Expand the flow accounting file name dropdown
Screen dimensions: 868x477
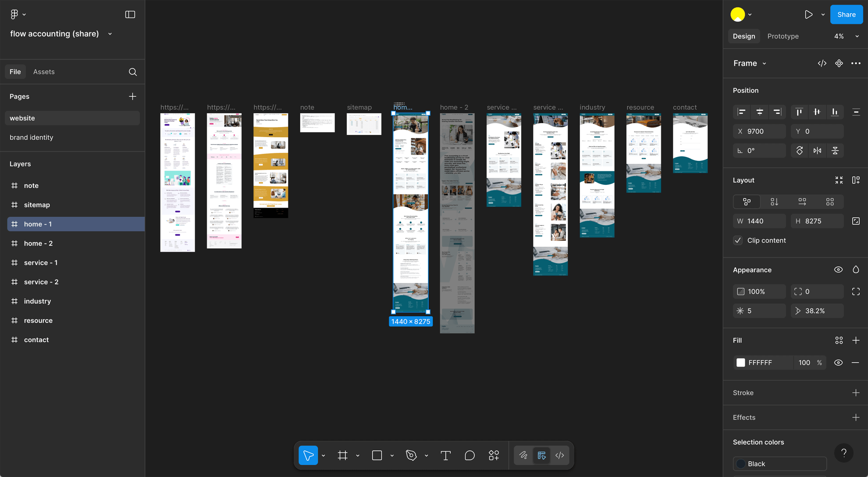(x=109, y=34)
